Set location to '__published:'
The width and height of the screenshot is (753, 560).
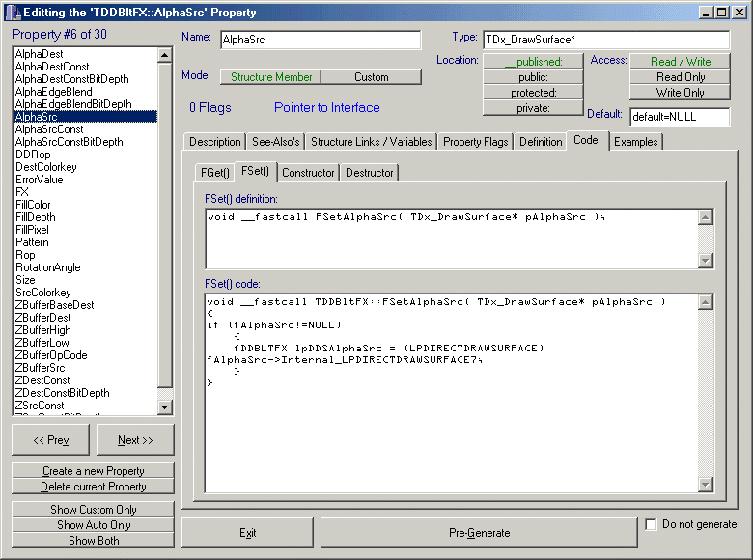coord(533,62)
